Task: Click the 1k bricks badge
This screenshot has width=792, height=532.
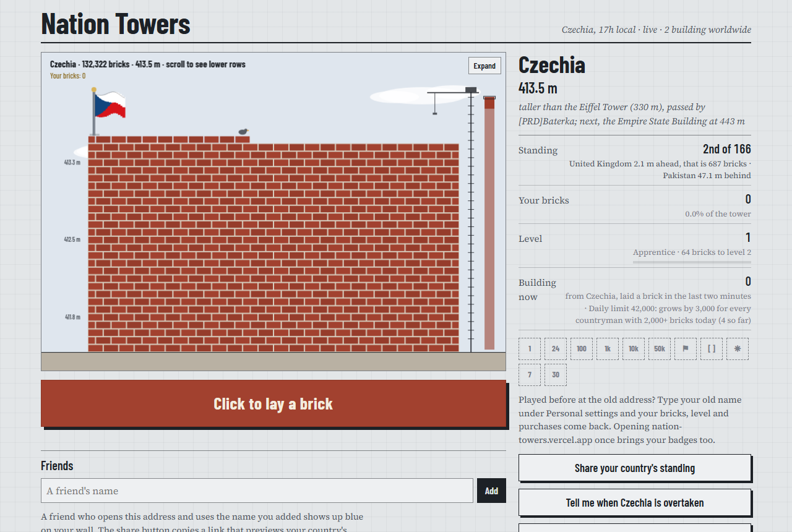Action: coord(608,349)
